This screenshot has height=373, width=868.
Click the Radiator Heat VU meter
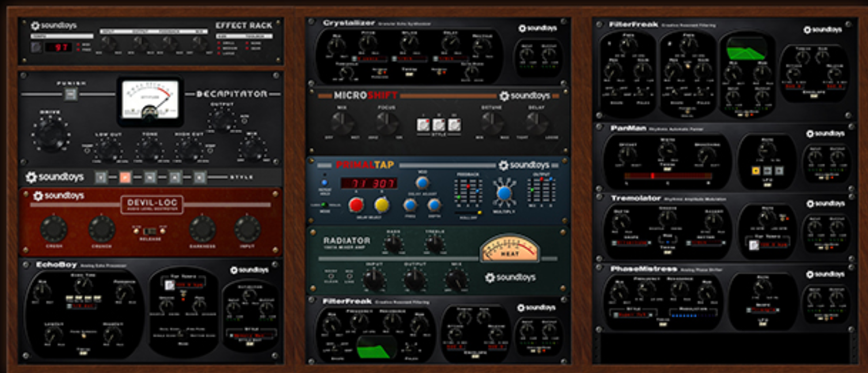(x=510, y=248)
